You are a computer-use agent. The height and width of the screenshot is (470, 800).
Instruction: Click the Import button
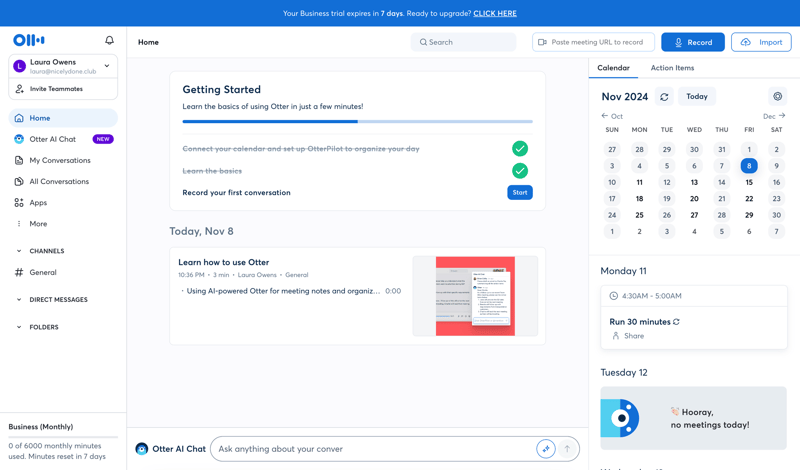point(761,42)
